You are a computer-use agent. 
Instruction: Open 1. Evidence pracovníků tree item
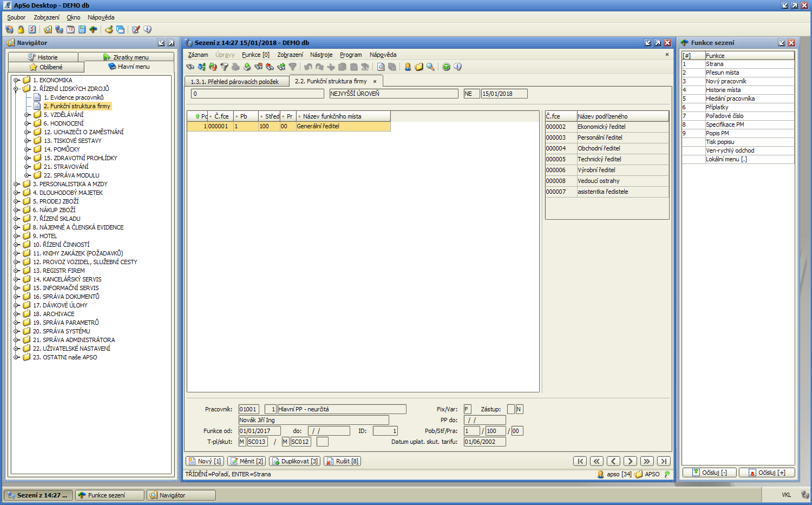pos(74,97)
